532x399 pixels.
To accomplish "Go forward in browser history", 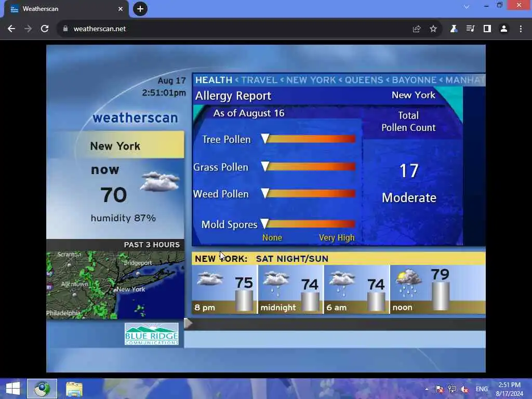I will tap(28, 29).
